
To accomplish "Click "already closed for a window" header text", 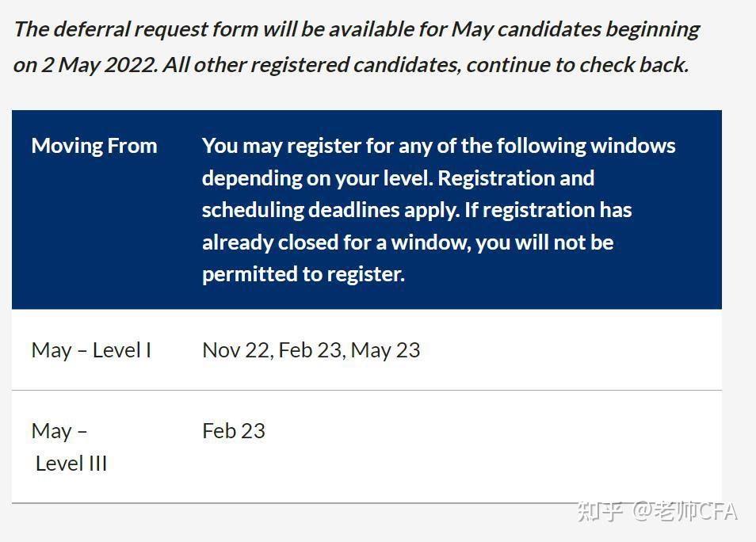I will tap(336, 242).
